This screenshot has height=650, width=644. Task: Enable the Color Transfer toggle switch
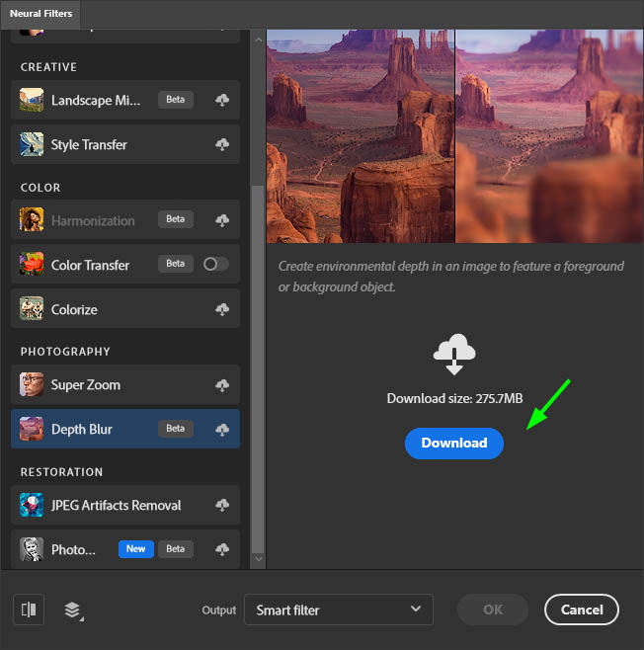pyautogui.click(x=215, y=264)
